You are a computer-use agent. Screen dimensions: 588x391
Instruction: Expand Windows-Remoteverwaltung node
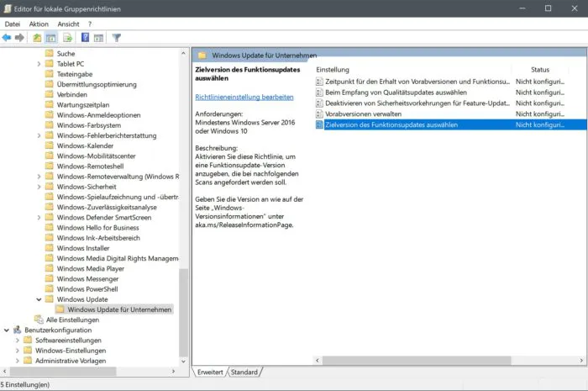click(x=39, y=177)
